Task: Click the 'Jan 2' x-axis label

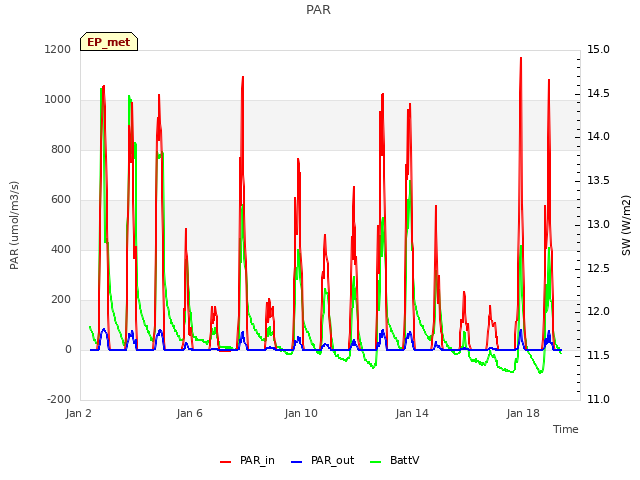Action: pyautogui.click(x=79, y=413)
